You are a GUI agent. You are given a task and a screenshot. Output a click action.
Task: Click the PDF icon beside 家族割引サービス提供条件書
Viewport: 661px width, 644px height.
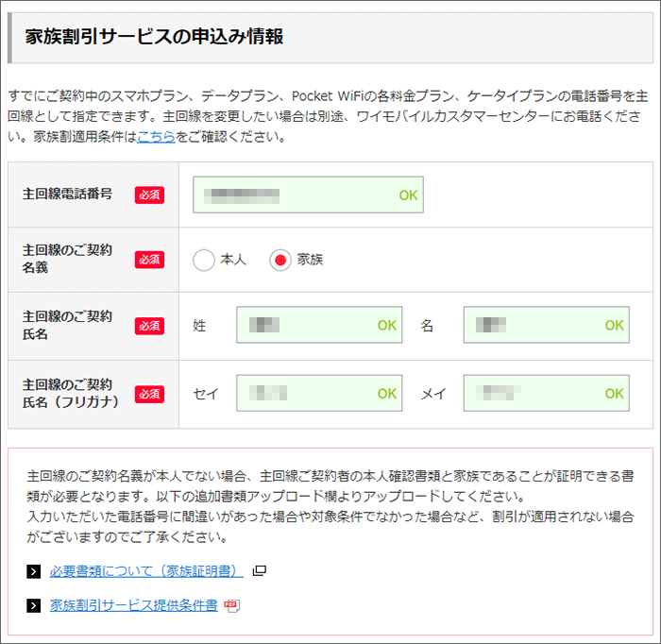pos(232,605)
